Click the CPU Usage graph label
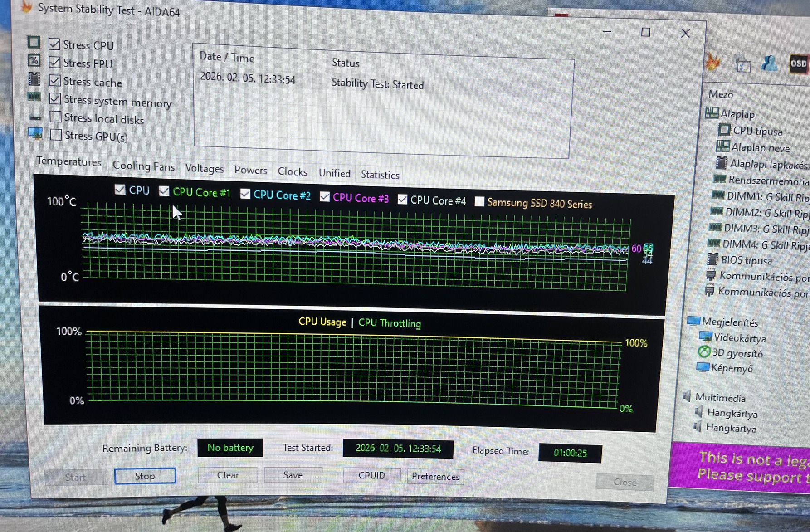The image size is (810, 532). click(x=322, y=322)
